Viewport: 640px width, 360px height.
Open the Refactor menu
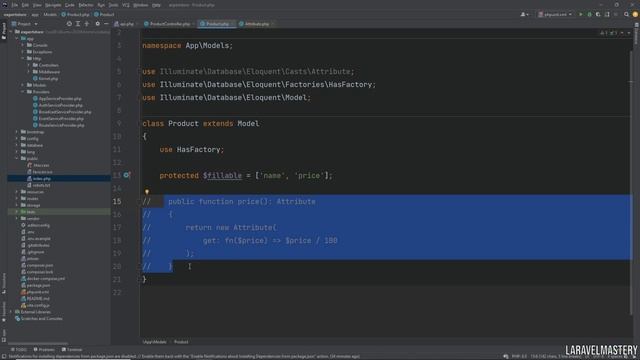click(86, 5)
